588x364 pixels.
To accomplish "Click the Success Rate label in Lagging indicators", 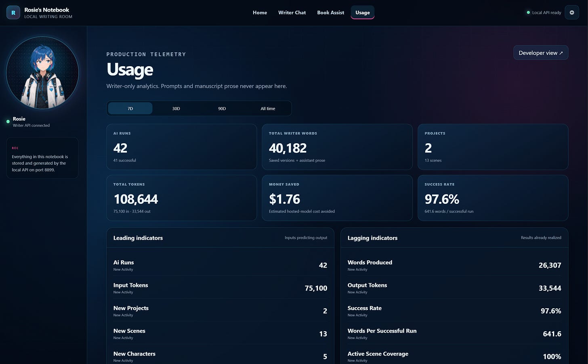I will pos(365,308).
